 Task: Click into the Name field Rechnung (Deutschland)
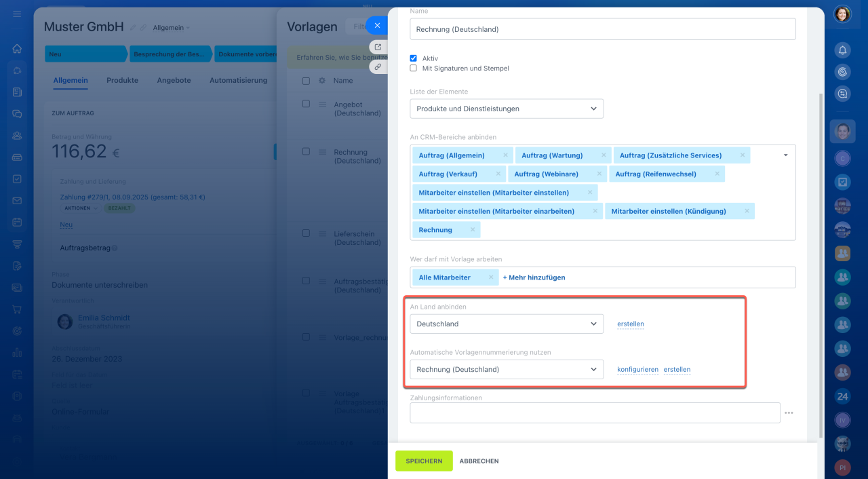click(x=603, y=29)
